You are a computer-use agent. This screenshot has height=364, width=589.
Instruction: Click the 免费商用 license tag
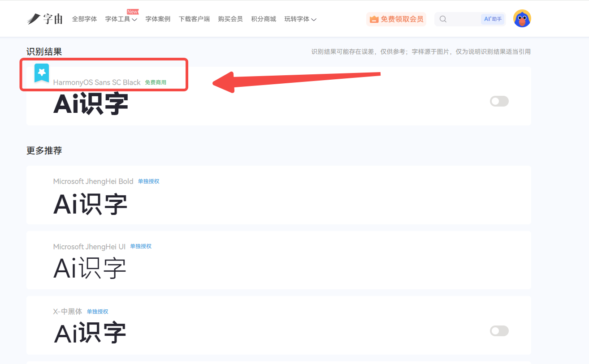click(156, 82)
